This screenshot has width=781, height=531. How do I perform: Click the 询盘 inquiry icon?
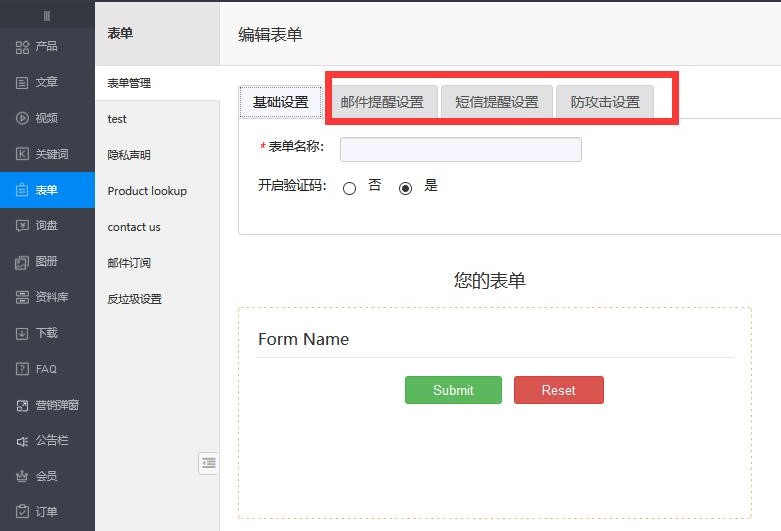click(x=22, y=226)
